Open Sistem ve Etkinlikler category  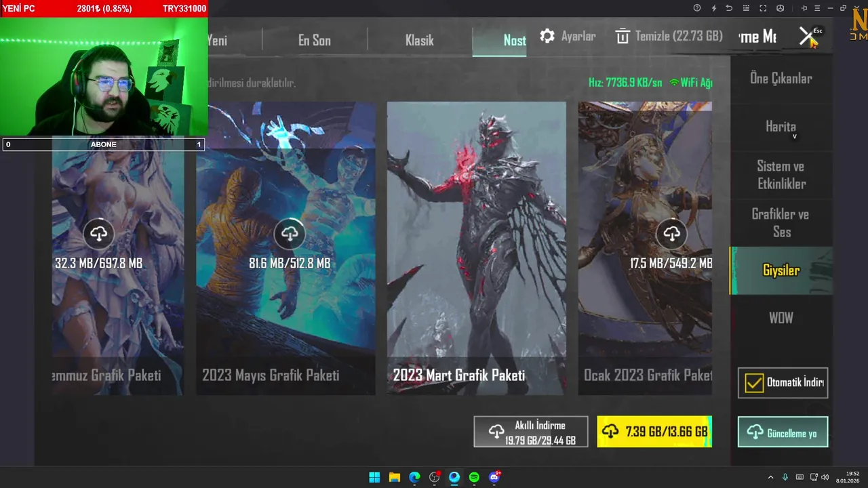pos(781,175)
